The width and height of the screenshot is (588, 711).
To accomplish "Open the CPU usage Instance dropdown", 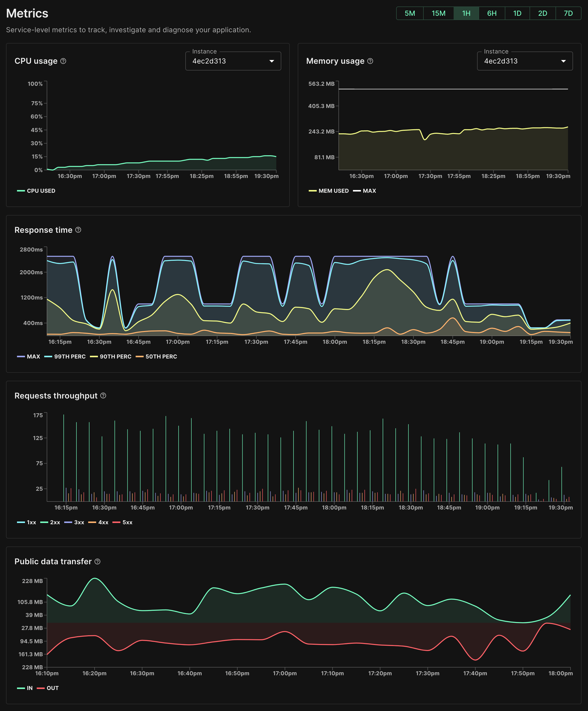I will click(x=233, y=61).
